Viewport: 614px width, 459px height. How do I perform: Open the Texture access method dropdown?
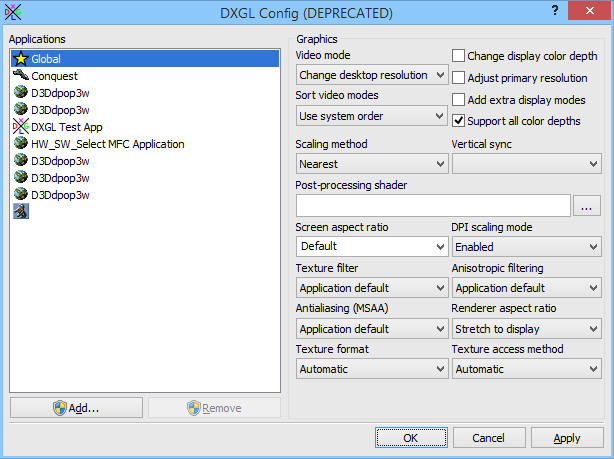point(527,369)
